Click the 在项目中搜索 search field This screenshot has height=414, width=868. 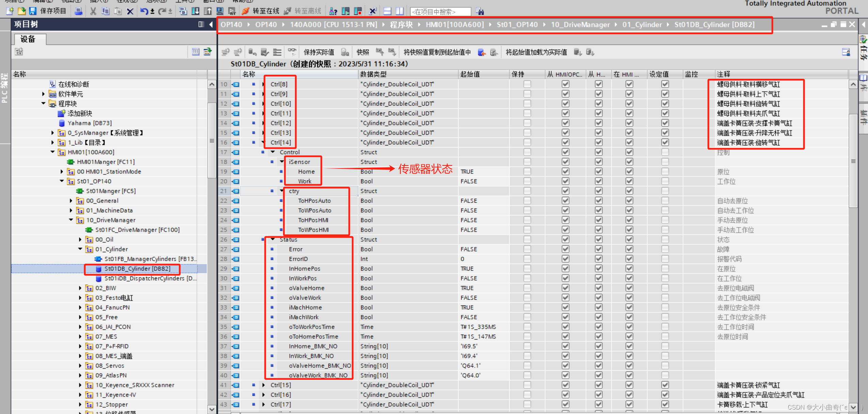pos(440,12)
